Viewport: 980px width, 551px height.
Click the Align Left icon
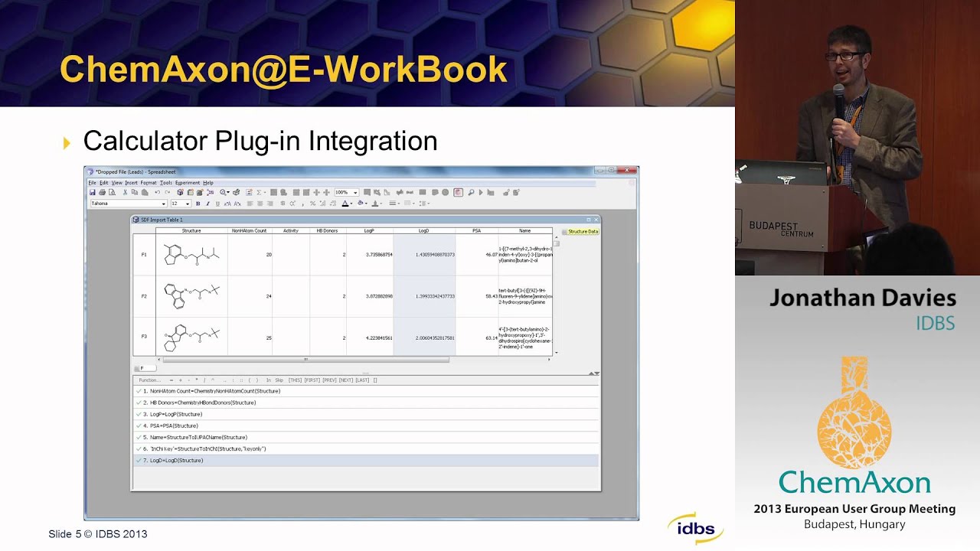click(x=250, y=204)
